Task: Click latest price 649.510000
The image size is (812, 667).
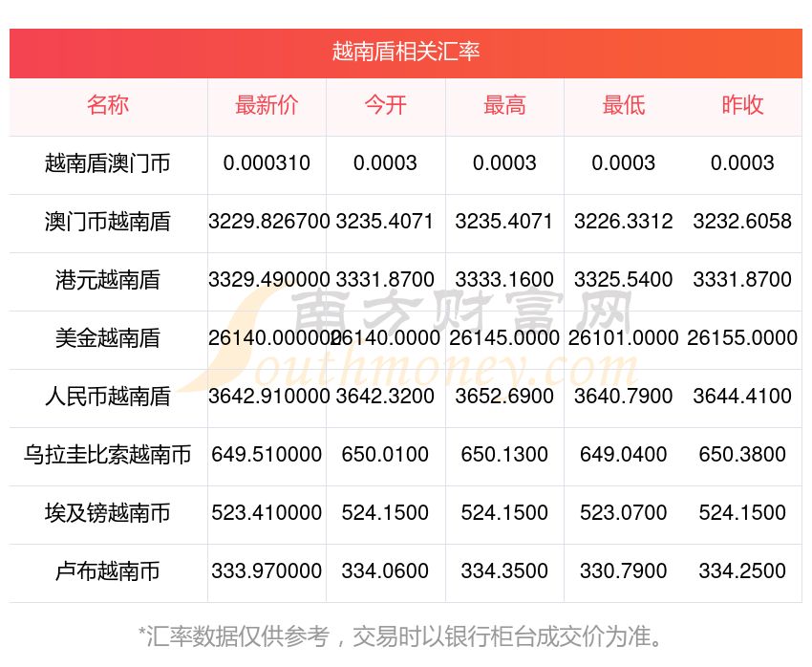Action: pos(267,454)
